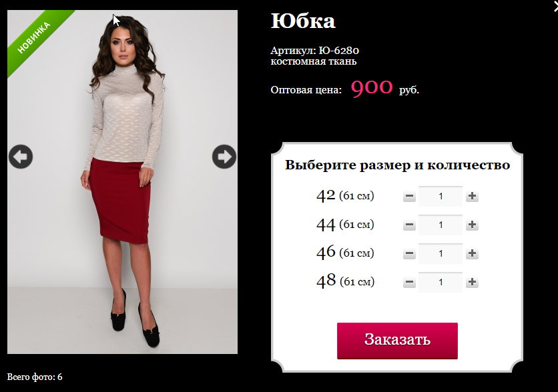Click the size 48 quantity field
This screenshot has height=392, width=558.
coord(441,282)
